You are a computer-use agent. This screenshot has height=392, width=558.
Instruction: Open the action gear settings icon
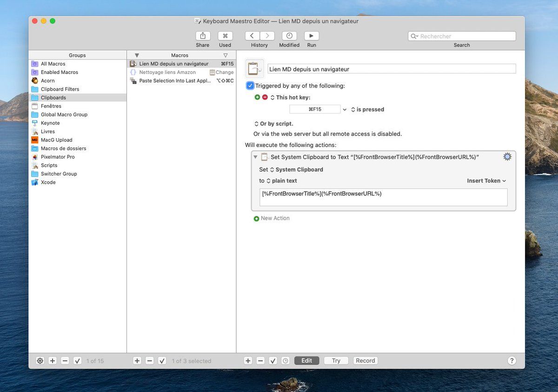[507, 157]
